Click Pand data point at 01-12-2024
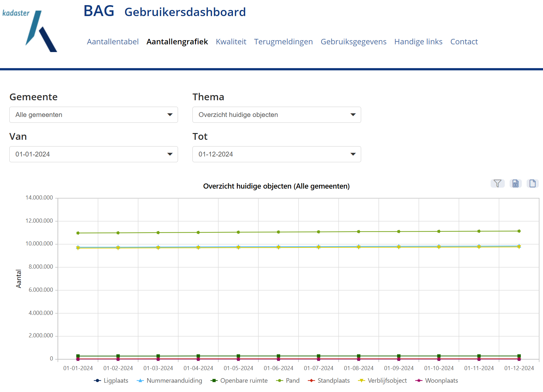543x392 pixels. (x=519, y=231)
